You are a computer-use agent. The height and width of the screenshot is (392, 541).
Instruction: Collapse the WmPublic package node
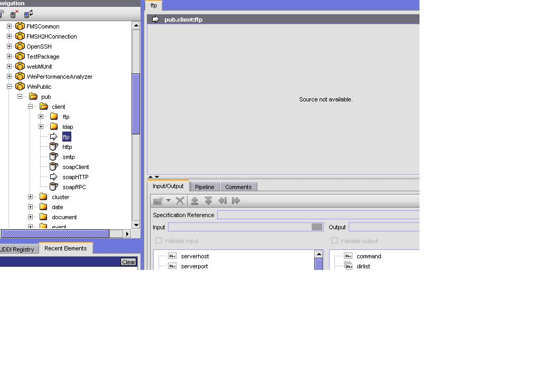(10, 86)
